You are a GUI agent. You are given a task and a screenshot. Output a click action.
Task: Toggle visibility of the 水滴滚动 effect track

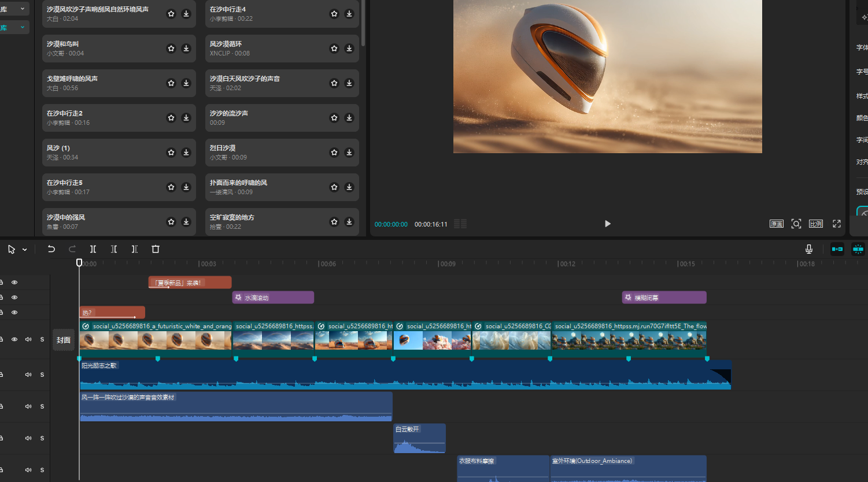click(14, 298)
